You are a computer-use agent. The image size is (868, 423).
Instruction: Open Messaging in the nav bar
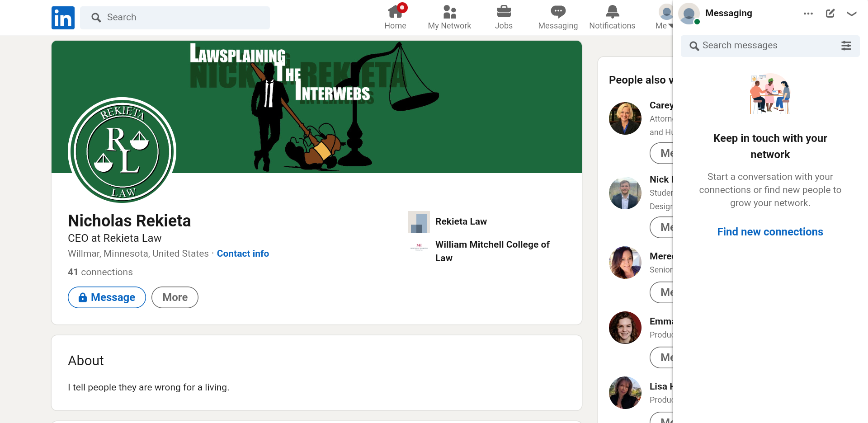(558, 18)
